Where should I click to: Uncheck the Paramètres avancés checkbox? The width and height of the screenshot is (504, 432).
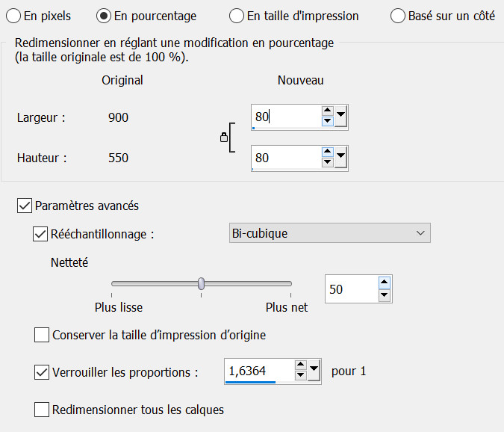(x=24, y=206)
